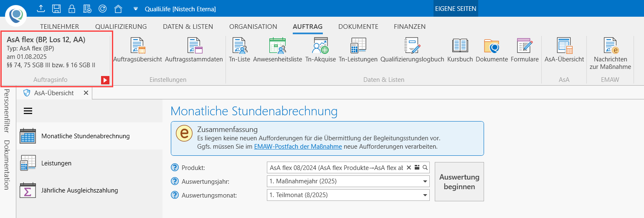644x218 pixels.
Task: Open Auftragsstammdaten settings
Action: [x=194, y=50]
